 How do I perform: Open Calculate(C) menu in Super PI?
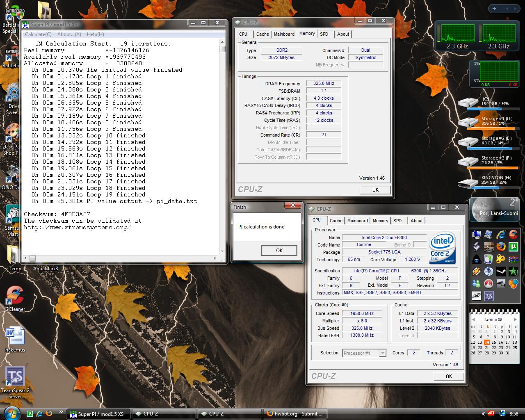pos(38,34)
